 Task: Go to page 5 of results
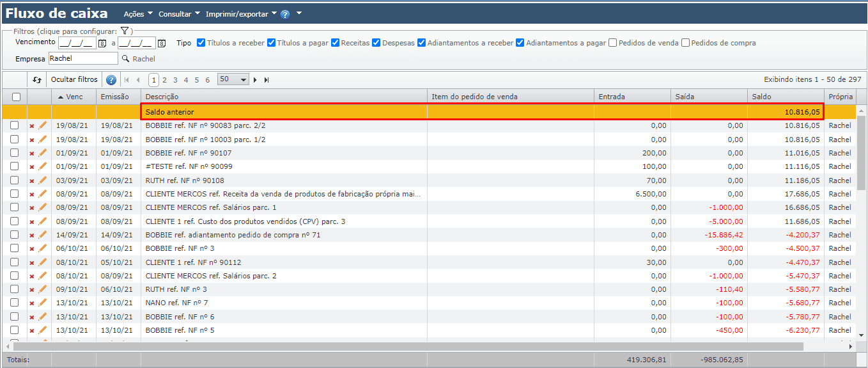(197, 80)
